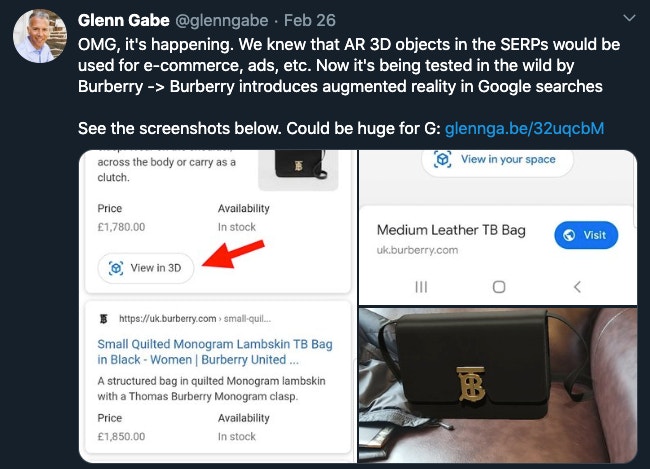650x469 pixels.
Task: Tap the View in your space button
Action: [497, 160]
